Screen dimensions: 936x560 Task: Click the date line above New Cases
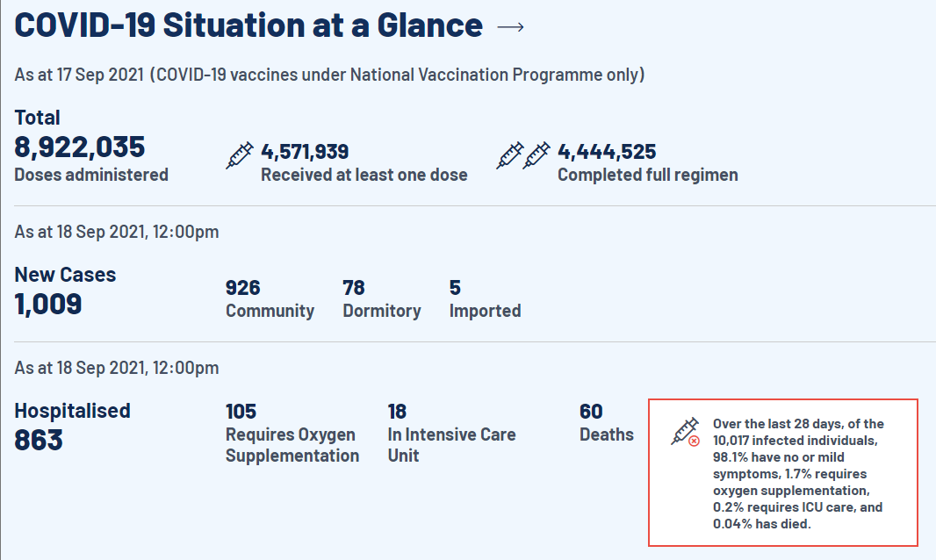point(117,233)
